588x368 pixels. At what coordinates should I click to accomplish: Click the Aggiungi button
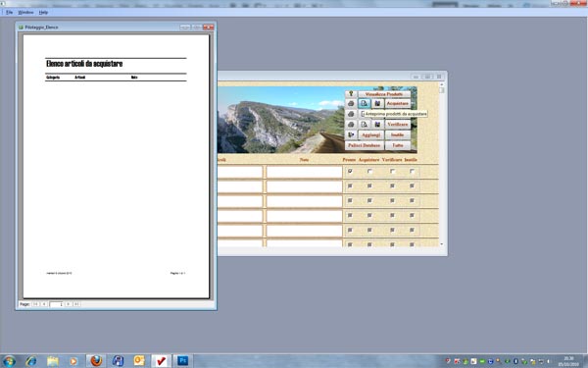tap(370, 134)
